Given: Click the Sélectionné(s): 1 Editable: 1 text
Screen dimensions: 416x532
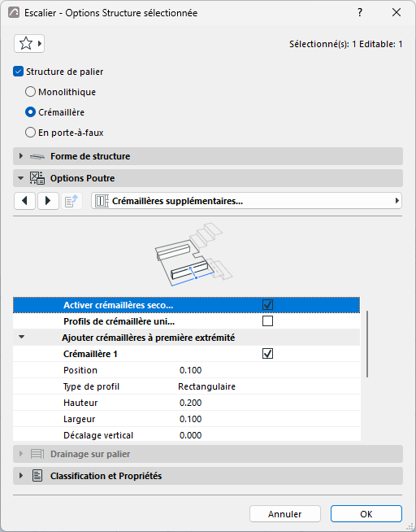Looking at the screenshot, I should 346,44.
